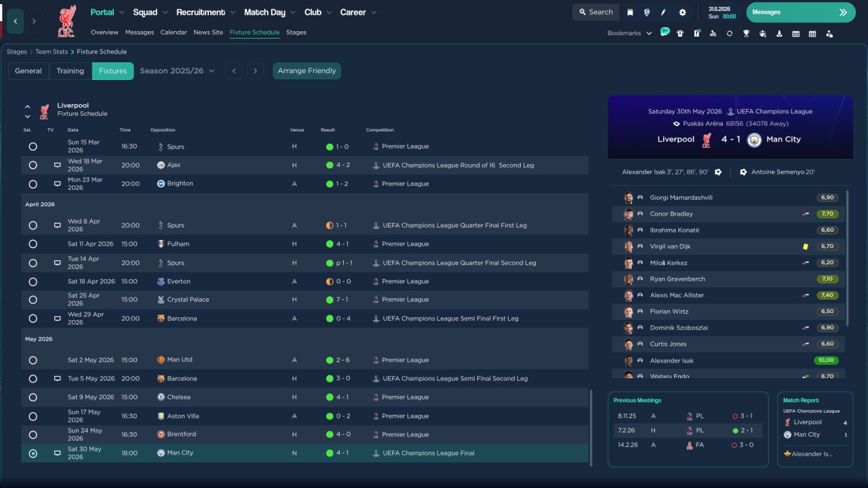Image resolution: width=868 pixels, height=488 pixels.
Task: Click the fixture list scrollbar
Action: point(591,427)
